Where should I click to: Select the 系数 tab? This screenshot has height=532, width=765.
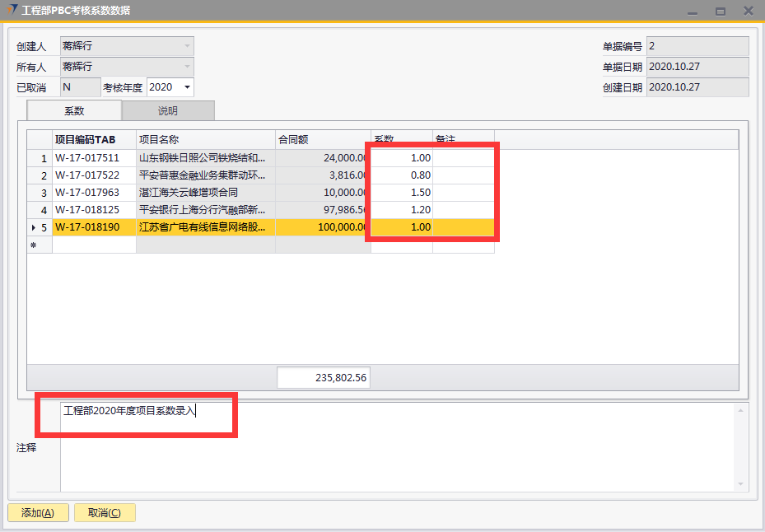[74, 111]
